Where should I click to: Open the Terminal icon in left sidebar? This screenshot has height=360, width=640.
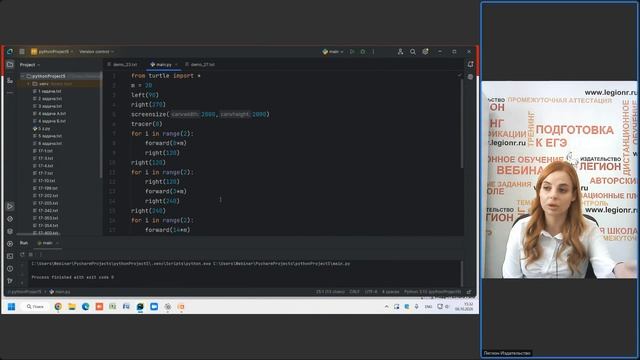10,256
